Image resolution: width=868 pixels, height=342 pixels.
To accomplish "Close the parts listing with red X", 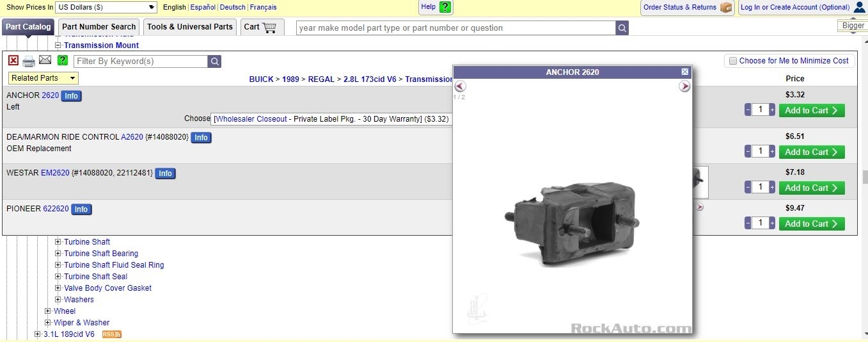I will pos(13,60).
